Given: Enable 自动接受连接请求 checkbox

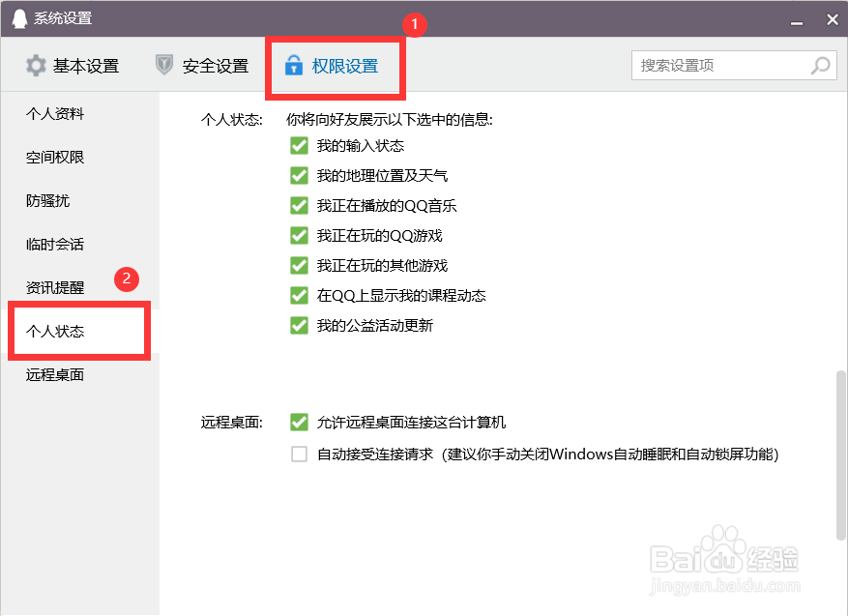Looking at the screenshot, I should [299, 454].
